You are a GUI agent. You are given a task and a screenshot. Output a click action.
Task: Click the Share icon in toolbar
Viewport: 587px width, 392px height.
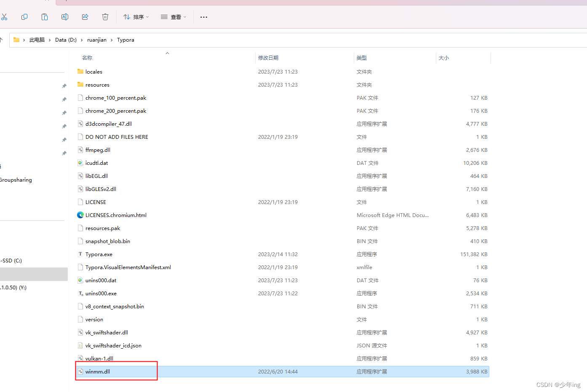[x=85, y=17]
